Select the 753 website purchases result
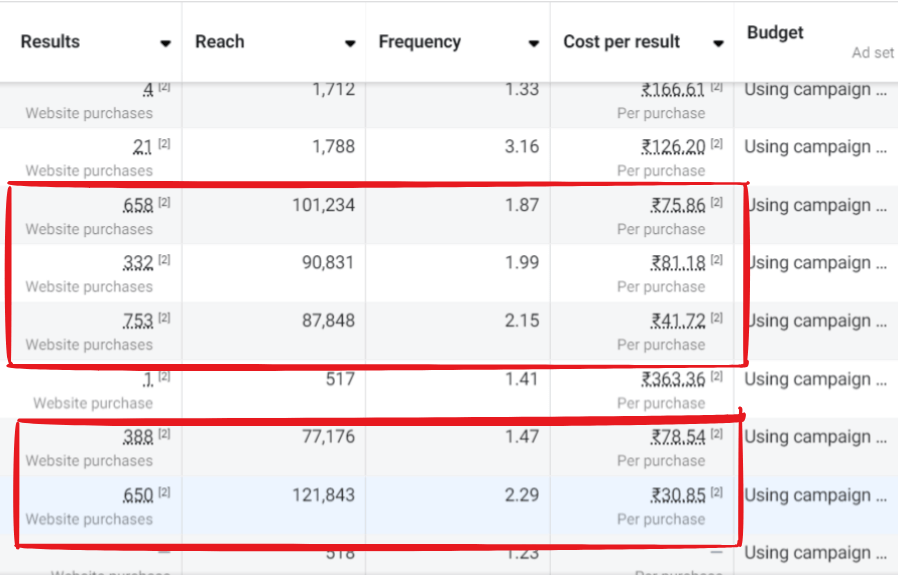The height and width of the screenshot is (575, 898). pyautogui.click(x=138, y=321)
